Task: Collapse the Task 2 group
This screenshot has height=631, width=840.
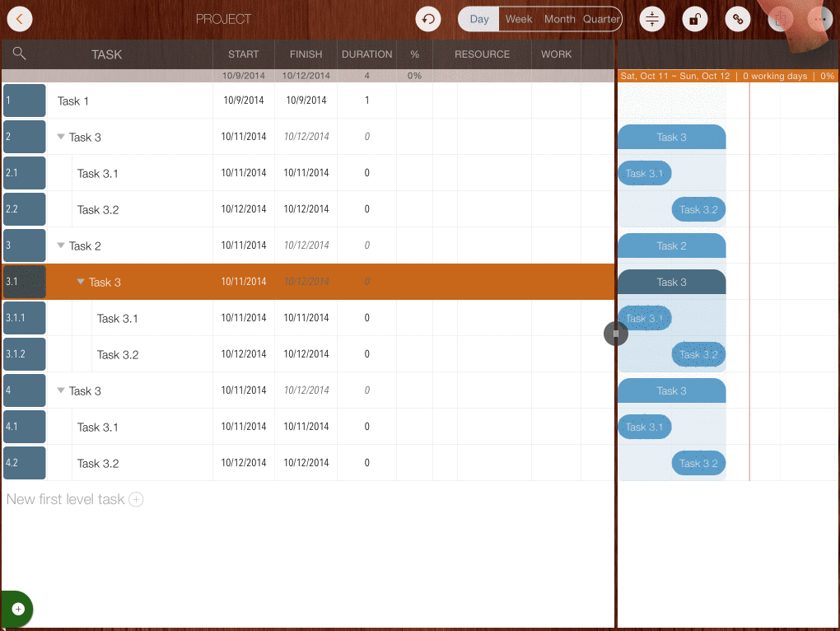Action: (x=61, y=245)
